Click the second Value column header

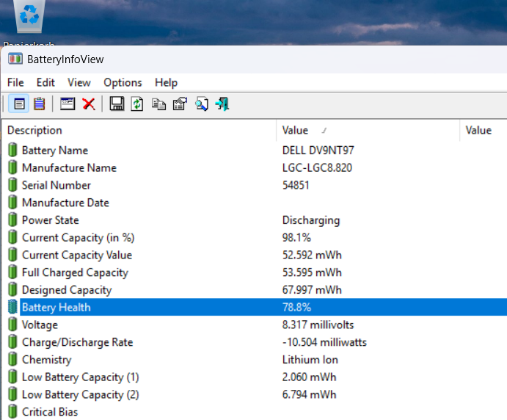pyautogui.click(x=484, y=131)
